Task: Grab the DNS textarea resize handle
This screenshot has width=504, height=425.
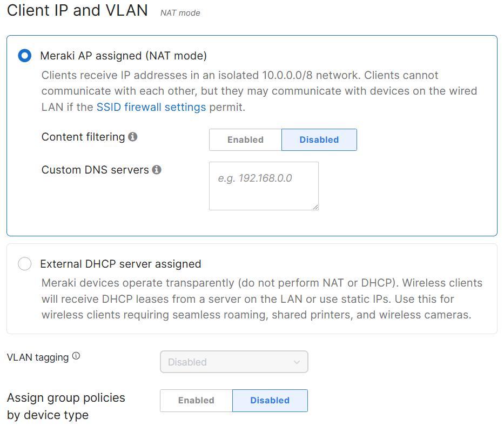Action: pos(315,207)
